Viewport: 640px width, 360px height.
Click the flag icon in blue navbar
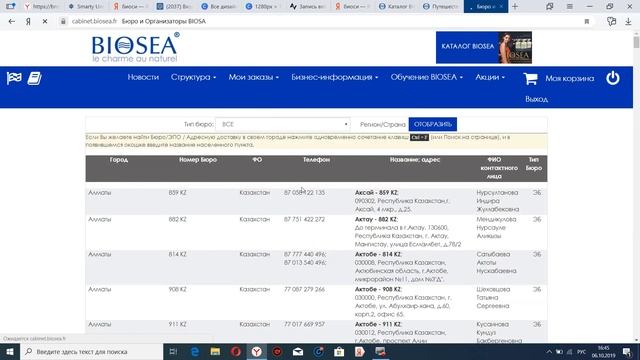(x=14, y=78)
